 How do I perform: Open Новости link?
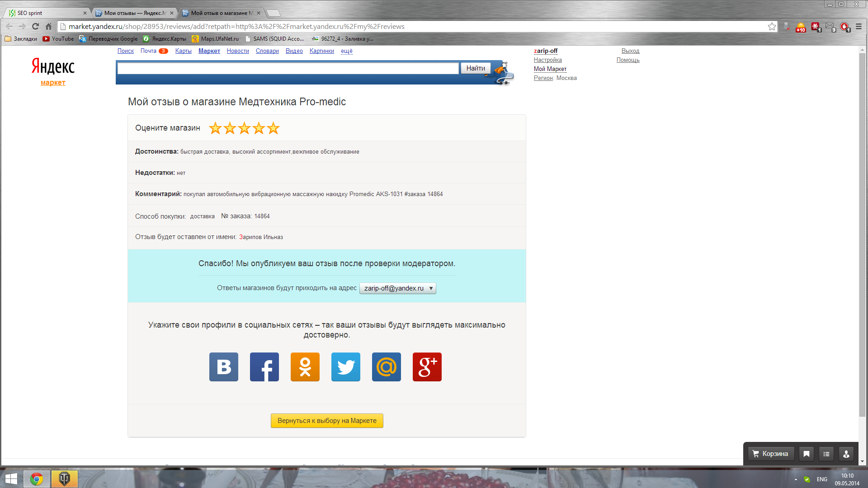238,51
